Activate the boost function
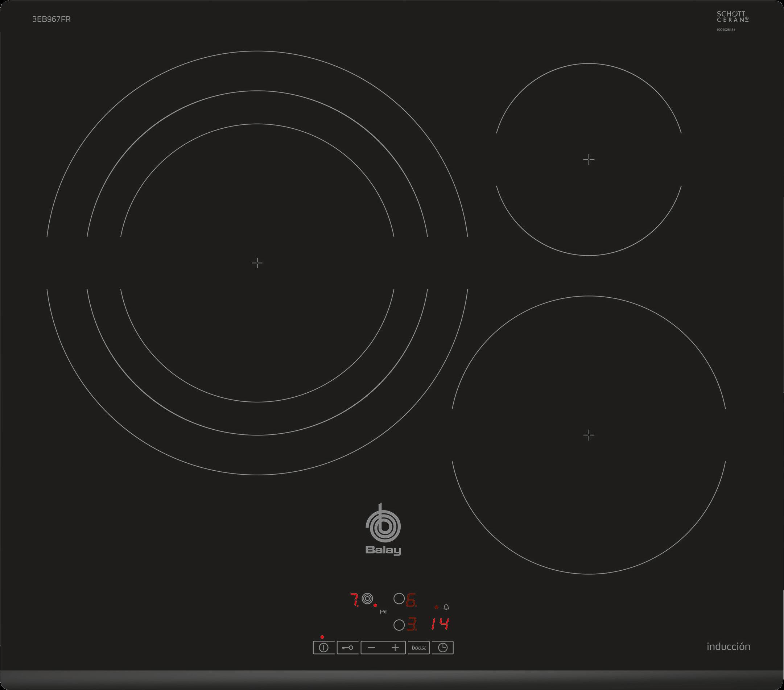Viewport: 784px width, 690px height. pos(418,648)
